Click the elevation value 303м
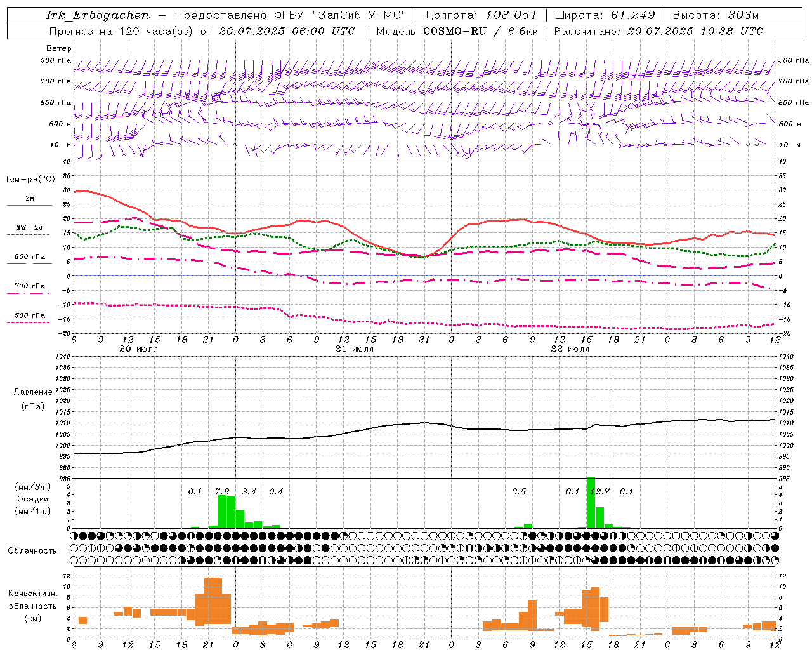 [x=743, y=15]
